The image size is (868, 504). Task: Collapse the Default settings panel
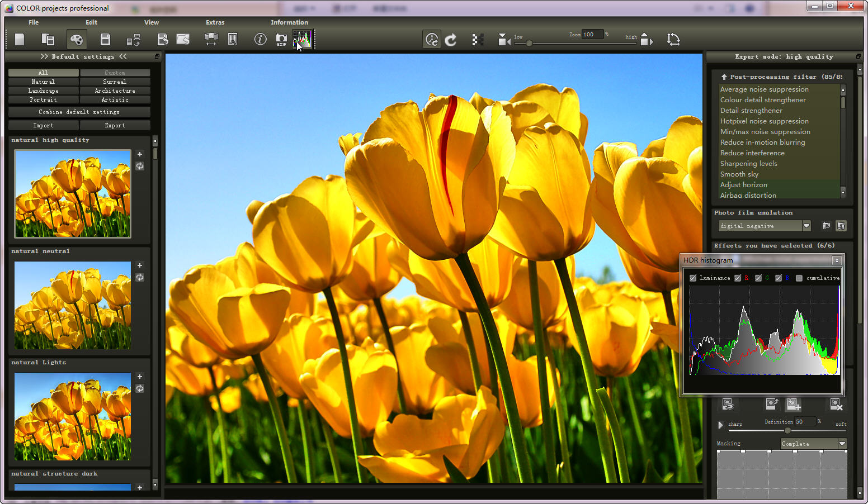pyautogui.click(x=124, y=56)
